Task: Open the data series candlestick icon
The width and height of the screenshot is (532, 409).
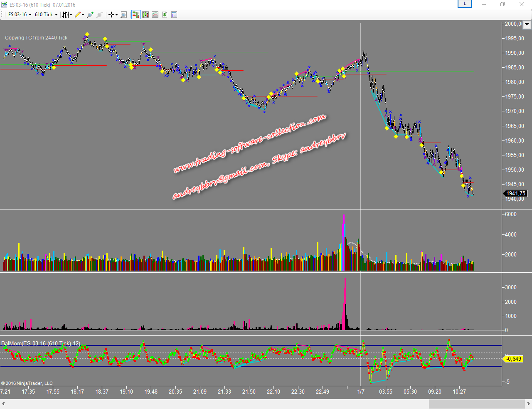Action: [x=145, y=15]
